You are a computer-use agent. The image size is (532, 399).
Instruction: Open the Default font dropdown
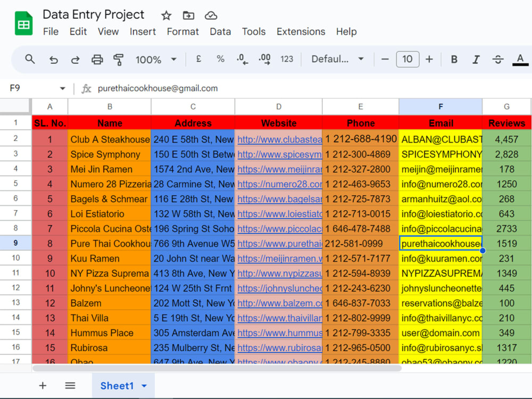pyautogui.click(x=338, y=60)
